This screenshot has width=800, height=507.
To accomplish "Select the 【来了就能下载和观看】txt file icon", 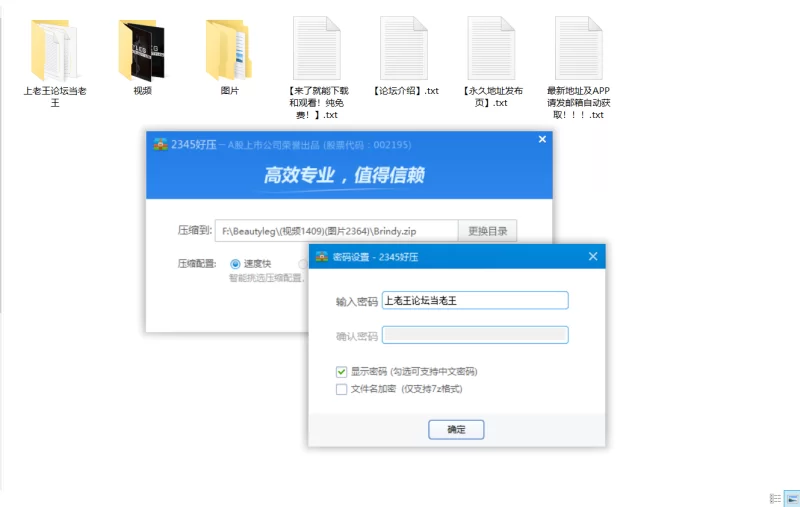I will tap(316, 48).
